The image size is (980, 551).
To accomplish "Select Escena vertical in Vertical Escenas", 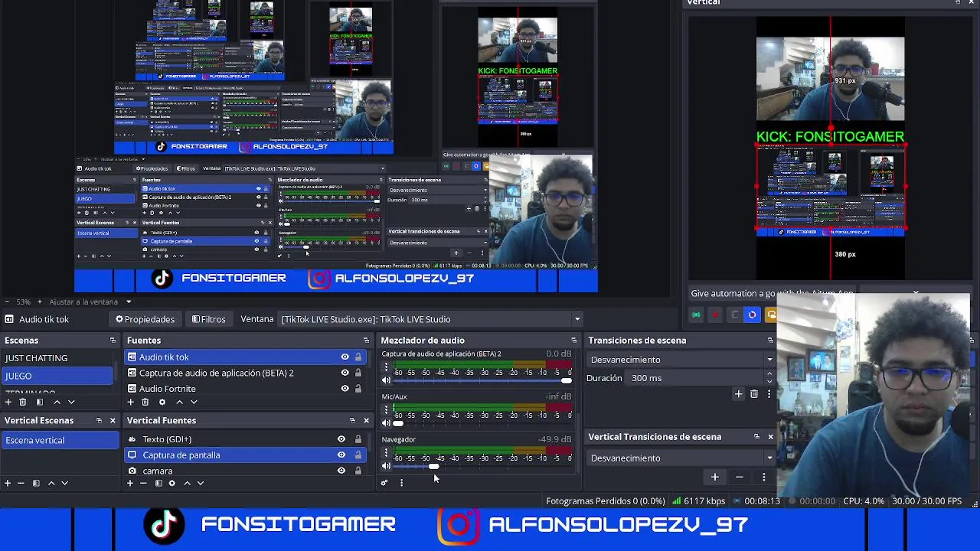I will tap(59, 440).
